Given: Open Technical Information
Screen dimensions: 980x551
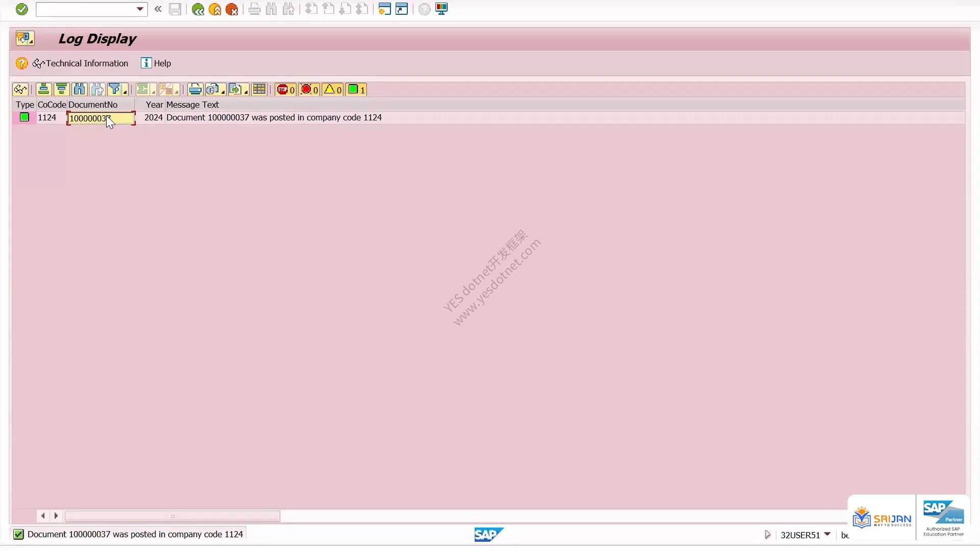Looking at the screenshot, I should (x=81, y=63).
